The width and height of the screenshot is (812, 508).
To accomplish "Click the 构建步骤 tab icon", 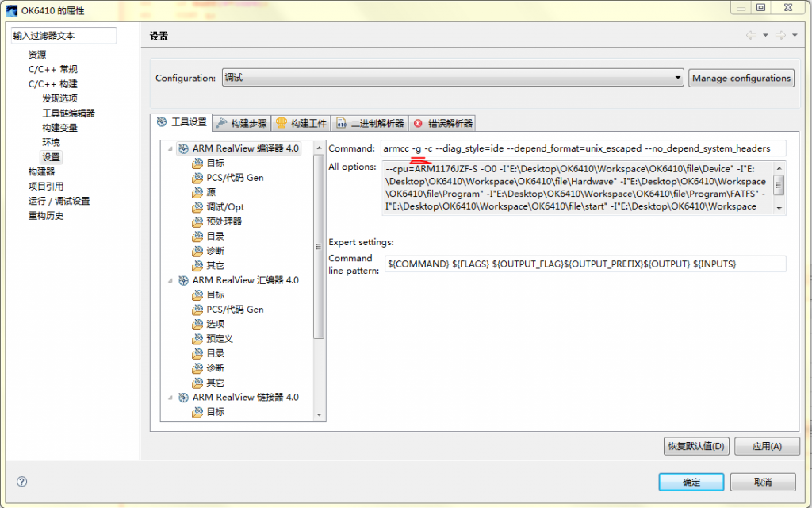I will click(222, 123).
